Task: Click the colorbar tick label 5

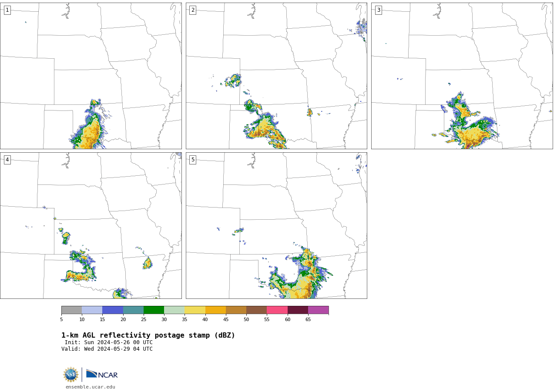Action: (x=61, y=320)
